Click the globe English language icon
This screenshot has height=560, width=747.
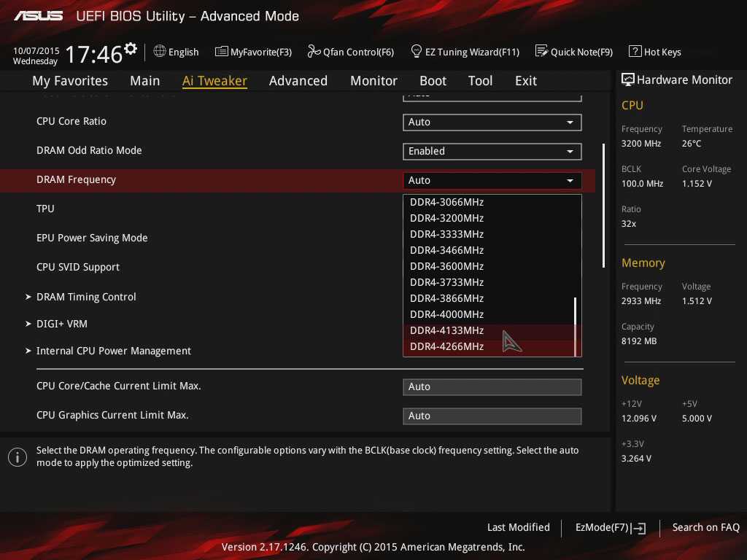coord(160,52)
